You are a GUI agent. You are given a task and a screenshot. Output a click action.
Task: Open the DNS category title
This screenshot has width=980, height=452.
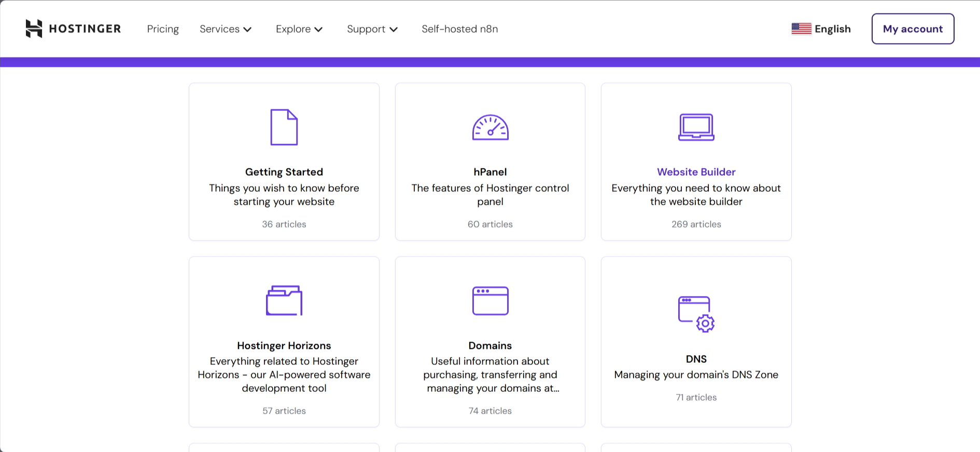pyautogui.click(x=696, y=359)
